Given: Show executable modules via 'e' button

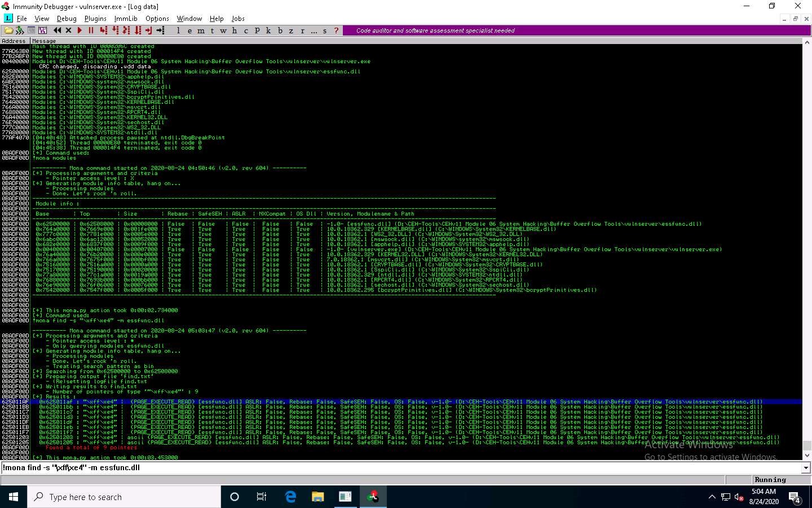Looking at the screenshot, I should click(x=189, y=30).
